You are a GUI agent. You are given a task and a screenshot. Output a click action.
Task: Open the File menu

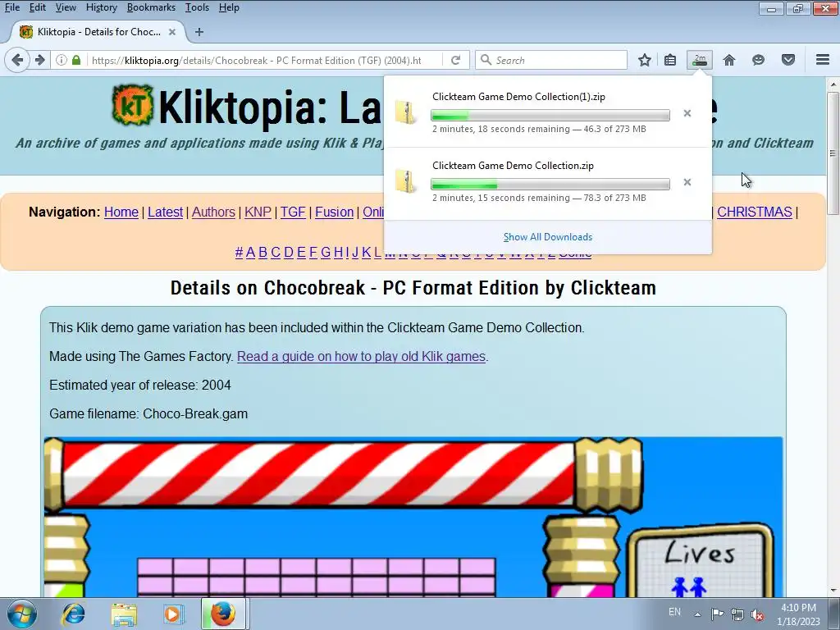click(x=11, y=7)
